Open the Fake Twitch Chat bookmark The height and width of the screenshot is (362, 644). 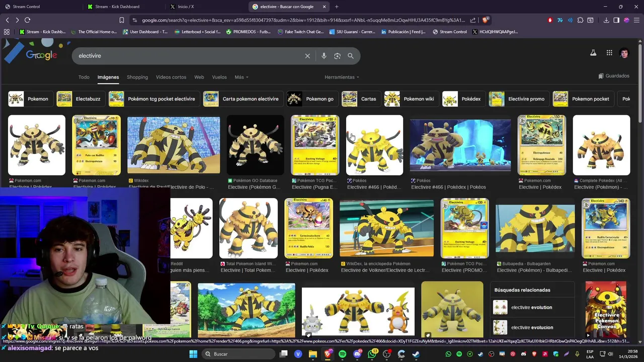[300, 32]
